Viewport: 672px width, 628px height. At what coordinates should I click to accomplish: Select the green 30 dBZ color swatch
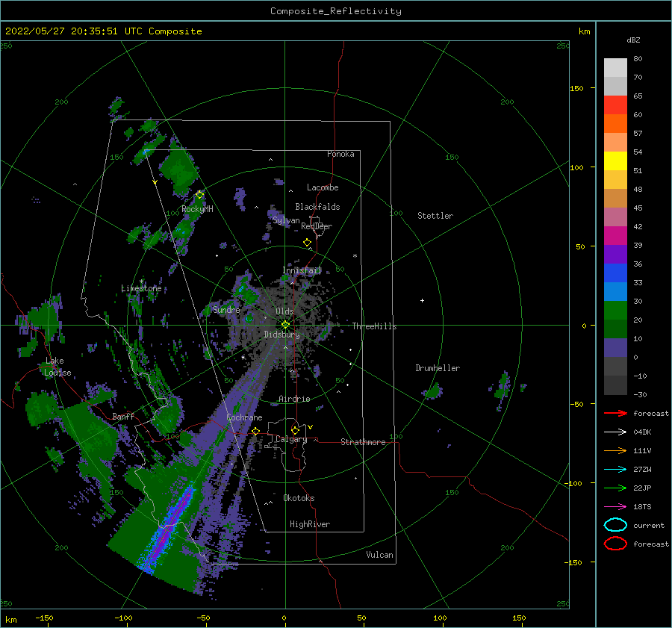615,311
